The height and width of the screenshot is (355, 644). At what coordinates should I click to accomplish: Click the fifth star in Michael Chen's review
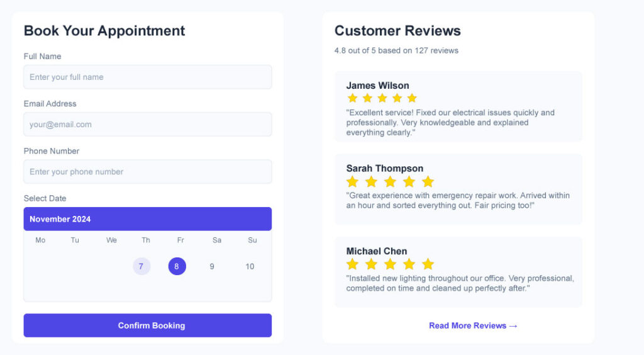click(x=428, y=264)
